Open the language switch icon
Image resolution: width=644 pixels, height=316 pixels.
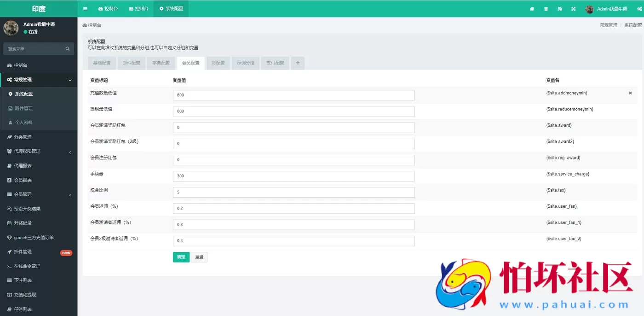coord(559,9)
